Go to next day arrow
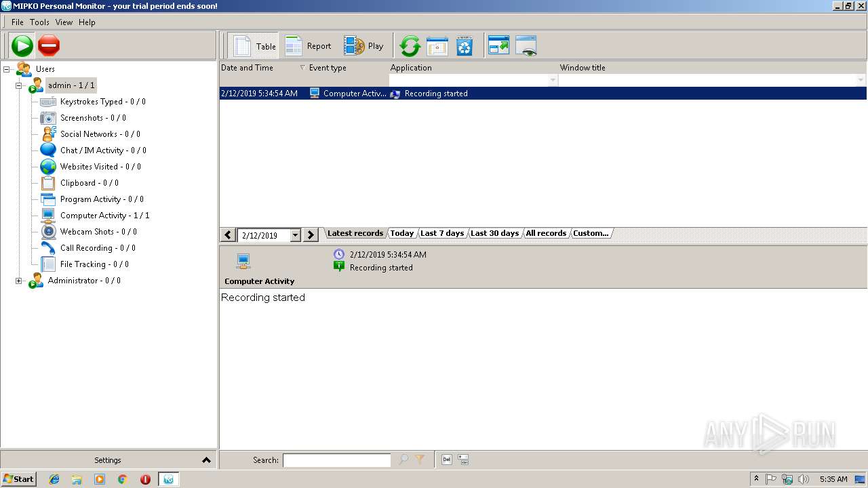 311,235
